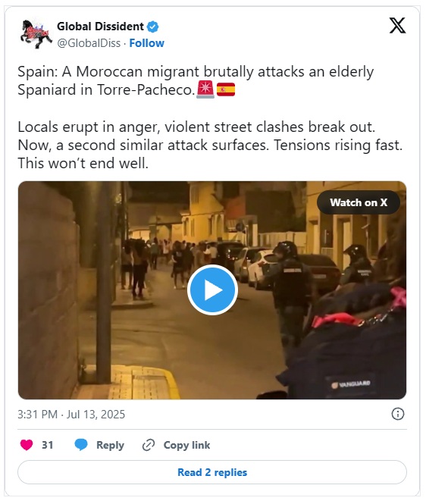Click the Spain flag emoji
The width and height of the screenshot is (426, 504).
tap(226, 89)
